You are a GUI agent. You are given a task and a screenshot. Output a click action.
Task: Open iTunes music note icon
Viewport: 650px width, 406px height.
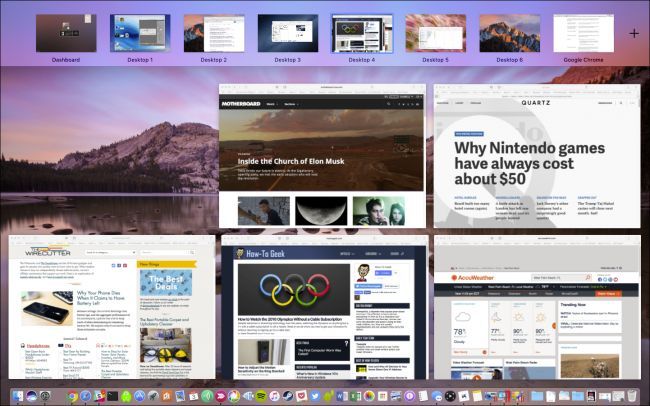coord(274,396)
